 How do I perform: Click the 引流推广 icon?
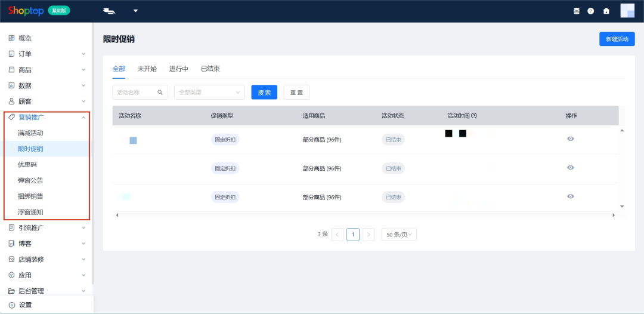coord(11,227)
